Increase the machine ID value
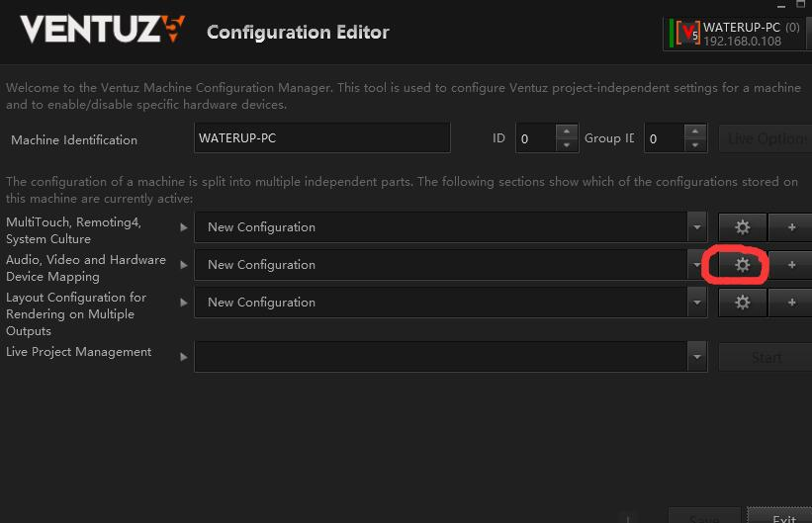The height and width of the screenshot is (523, 812). point(567,131)
